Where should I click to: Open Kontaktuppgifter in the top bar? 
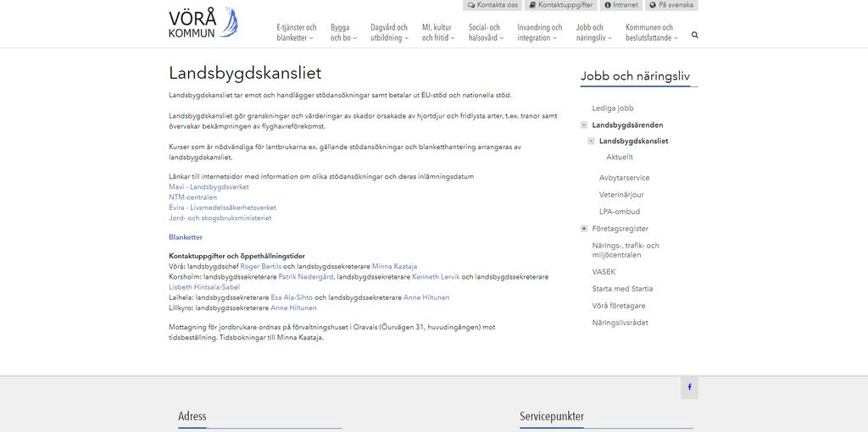point(561,5)
